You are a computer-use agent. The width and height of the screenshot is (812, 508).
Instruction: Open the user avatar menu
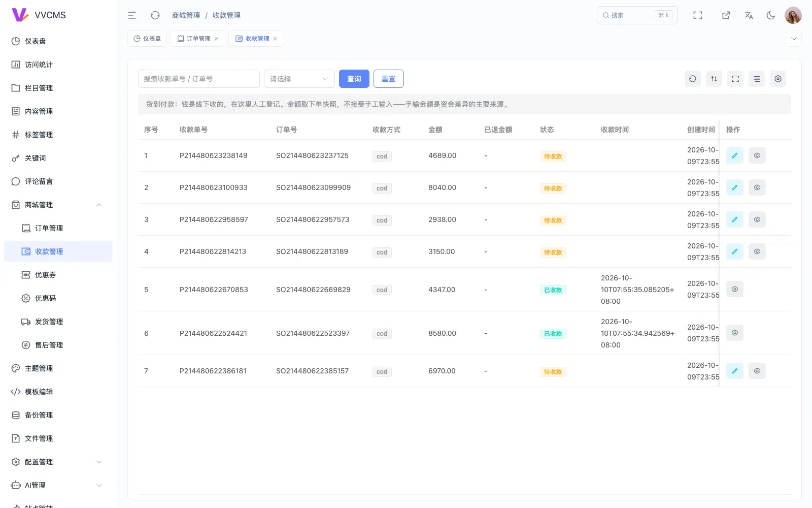pyautogui.click(x=793, y=15)
